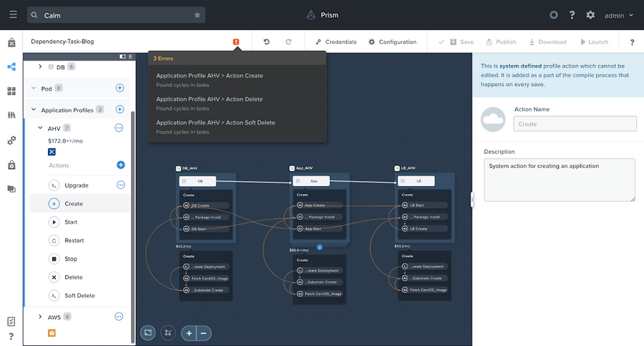Open Marketplace bag icon in left sidebar

12,42
